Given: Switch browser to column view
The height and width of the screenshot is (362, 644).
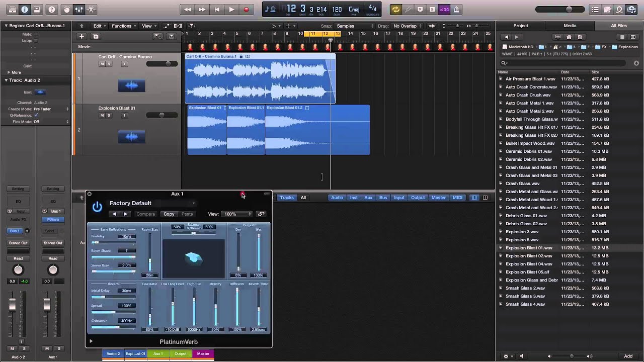Looking at the screenshot, I should pyautogui.click(x=633, y=37).
